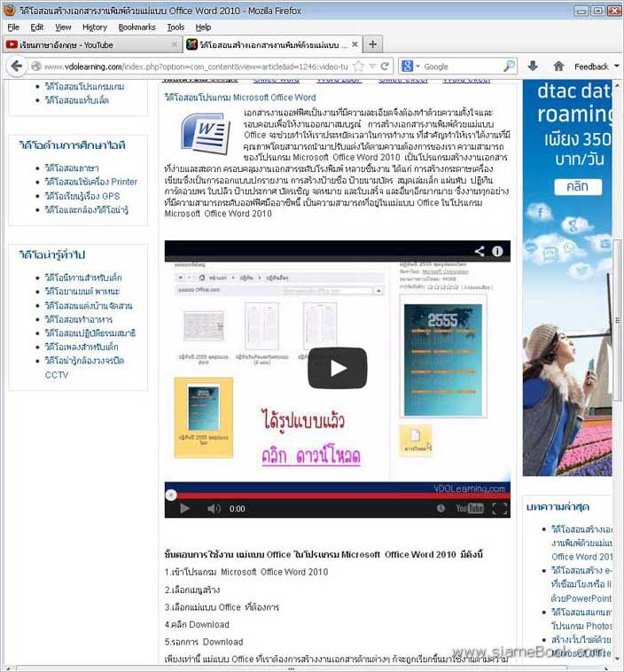Screen dimensions: 624x672
Task: Click the video share icon
Action: point(480,251)
